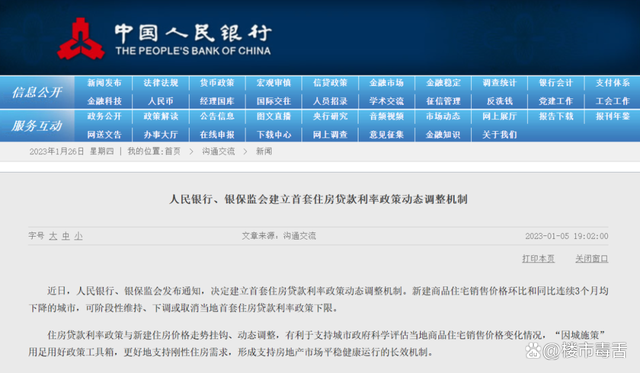Go to 关于我们 page
Image resolution: width=640 pixels, height=373 pixels.
(x=500, y=134)
